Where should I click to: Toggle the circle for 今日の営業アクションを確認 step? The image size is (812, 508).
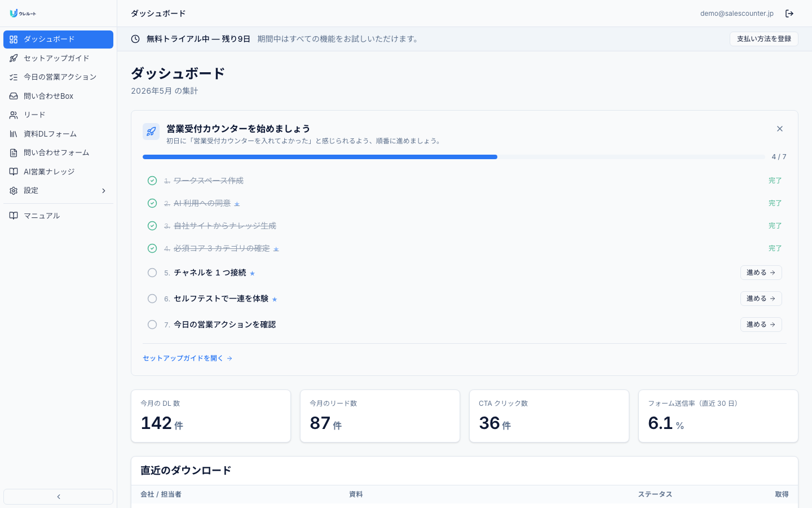click(152, 325)
